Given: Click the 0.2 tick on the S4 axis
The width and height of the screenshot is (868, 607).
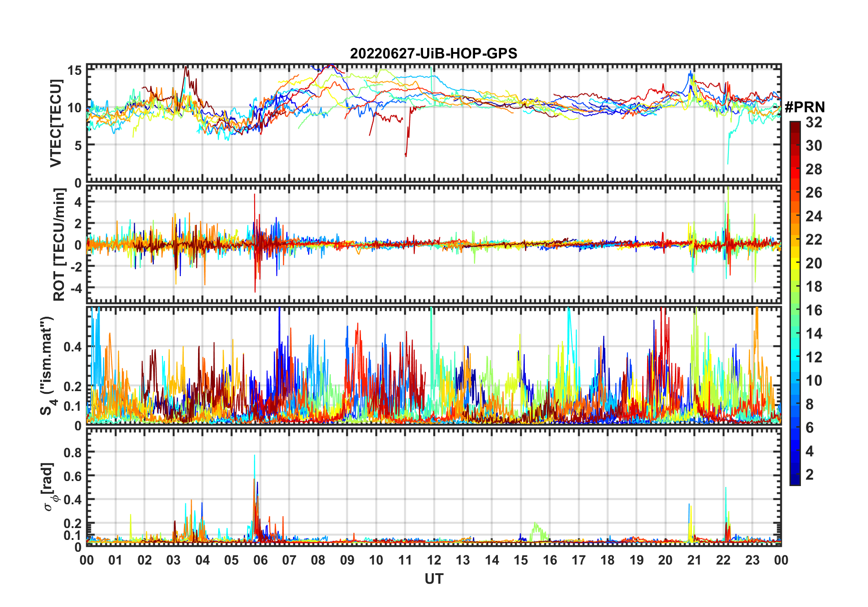Looking at the screenshot, I should 73,386.
